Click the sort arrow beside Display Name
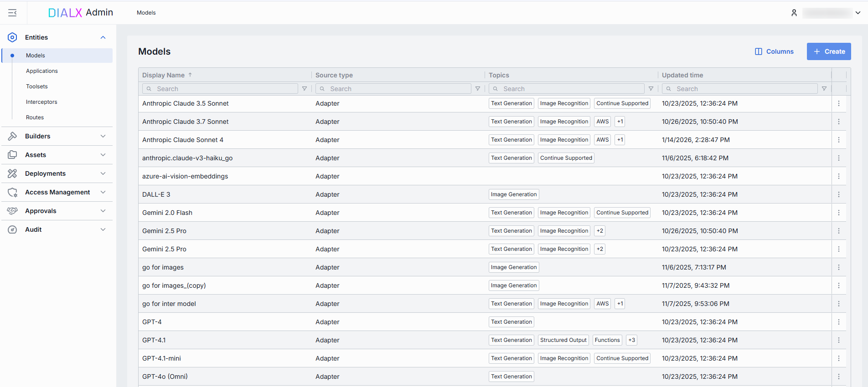The image size is (868, 387). tap(190, 75)
